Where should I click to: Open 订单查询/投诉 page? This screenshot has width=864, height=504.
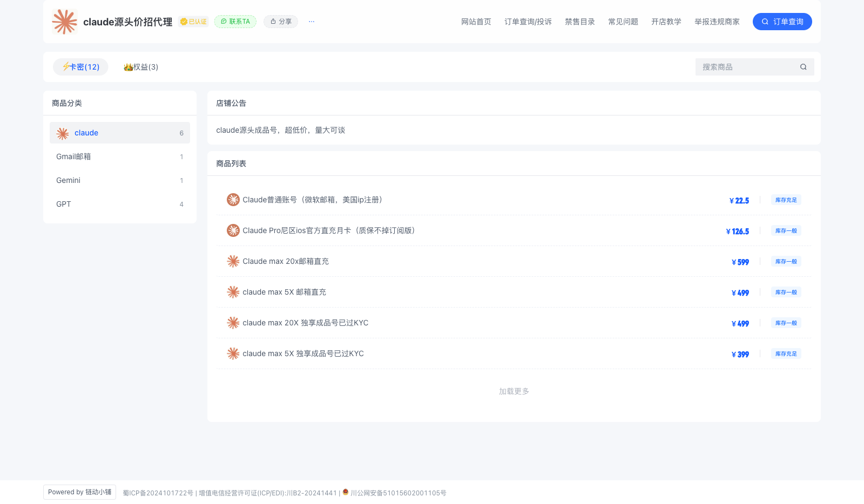[528, 22]
